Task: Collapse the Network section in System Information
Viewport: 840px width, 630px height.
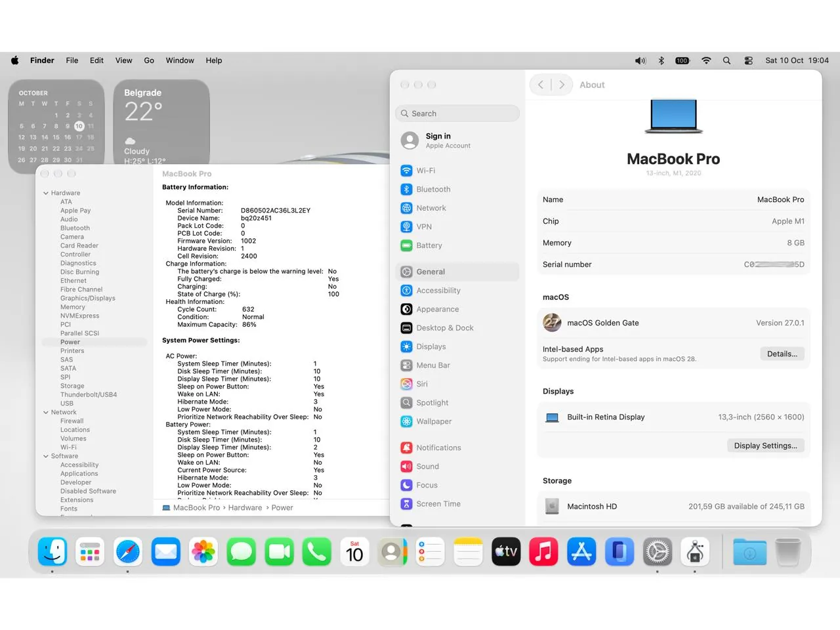Action: (46, 412)
